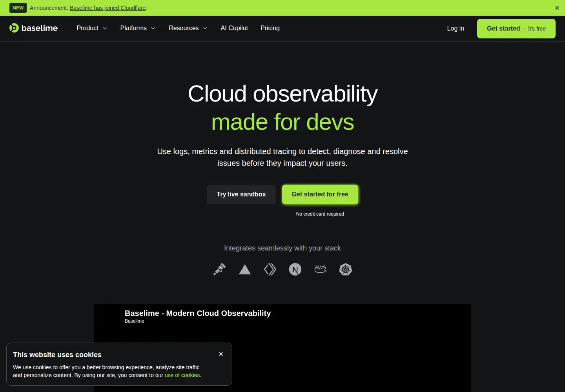Viewport: 565px width, 392px height.
Task: Click the Baselime channel name under video title
Action: click(135, 321)
